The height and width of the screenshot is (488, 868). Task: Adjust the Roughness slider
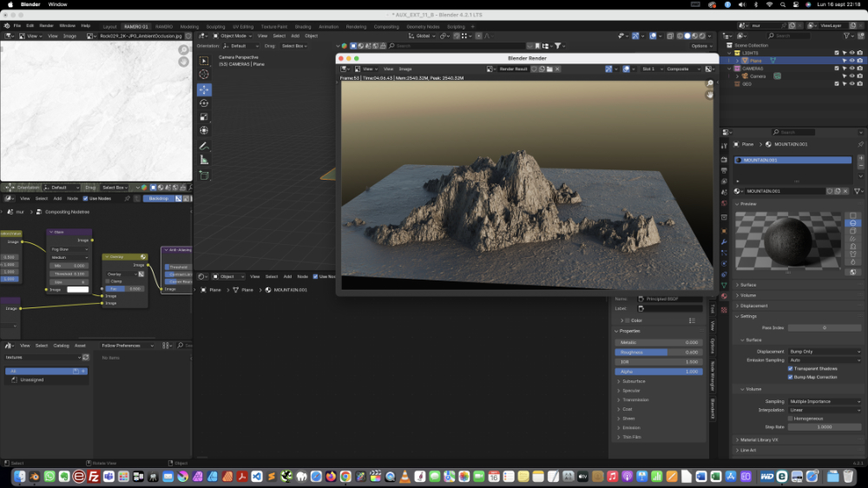coord(658,352)
